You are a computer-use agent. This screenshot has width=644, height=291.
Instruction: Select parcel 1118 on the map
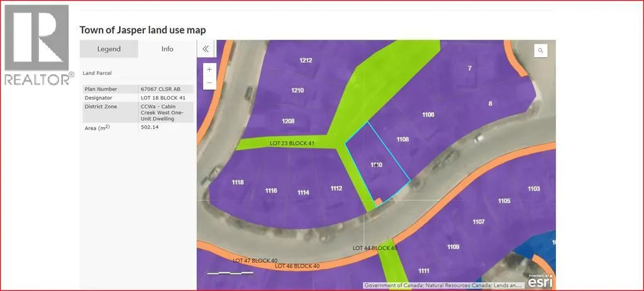[x=237, y=182]
